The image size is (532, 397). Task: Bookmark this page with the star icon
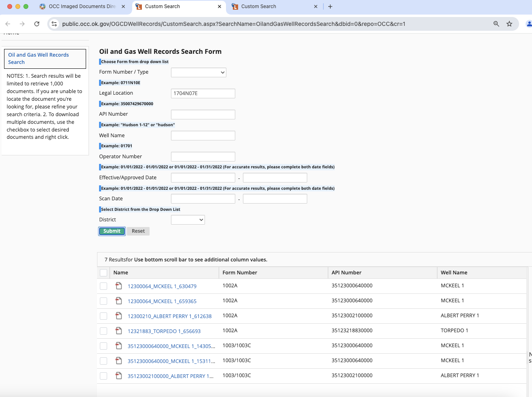tap(509, 24)
